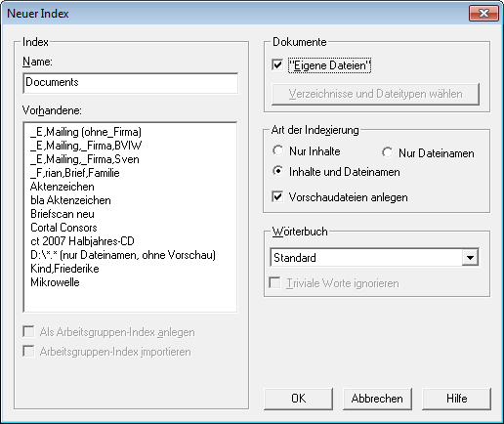The image size is (504, 424).
Task: Select the Nur Dateinamen radio option
Action: [387, 152]
